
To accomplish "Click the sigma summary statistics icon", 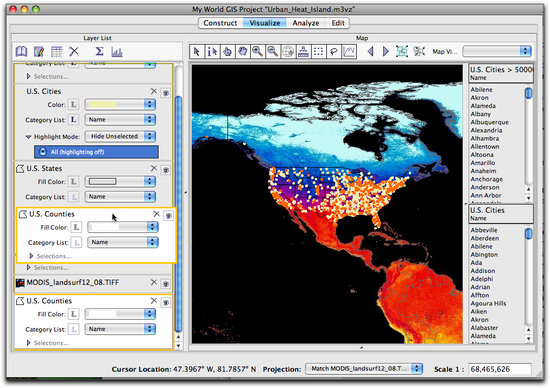I will point(99,52).
